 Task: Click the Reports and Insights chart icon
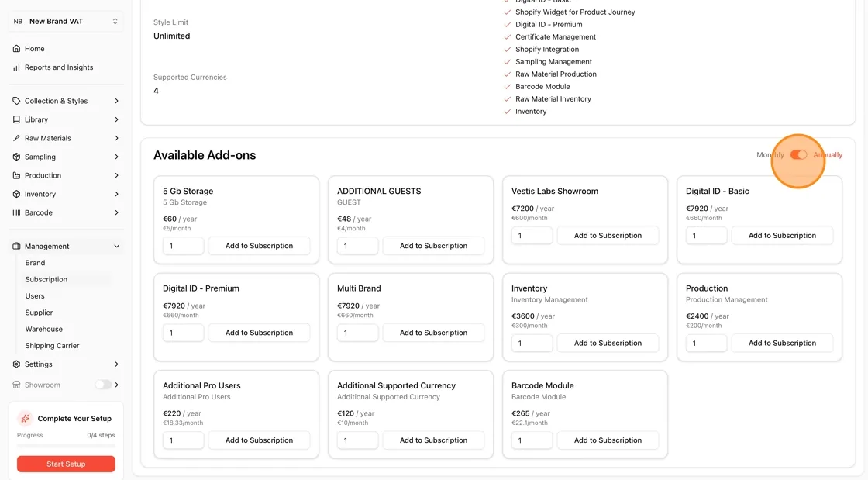[x=16, y=67]
